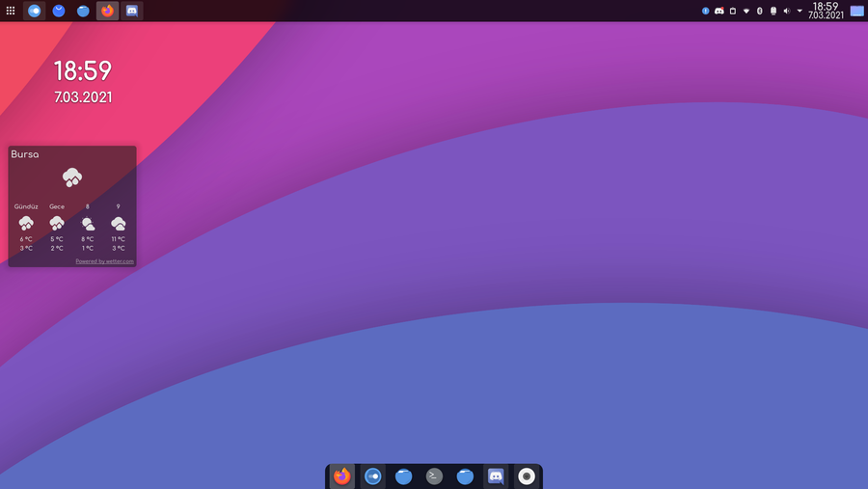868x489 pixels.
Task: Click the 7.03.2021 date on desktop widget
Action: 83,97
